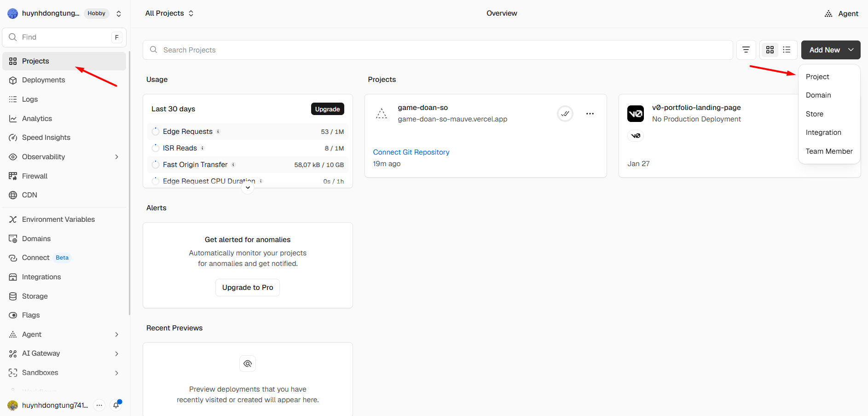Click the Upgrade to Pro button
This screenshot has height=416, width=868.
coord(248,288)
